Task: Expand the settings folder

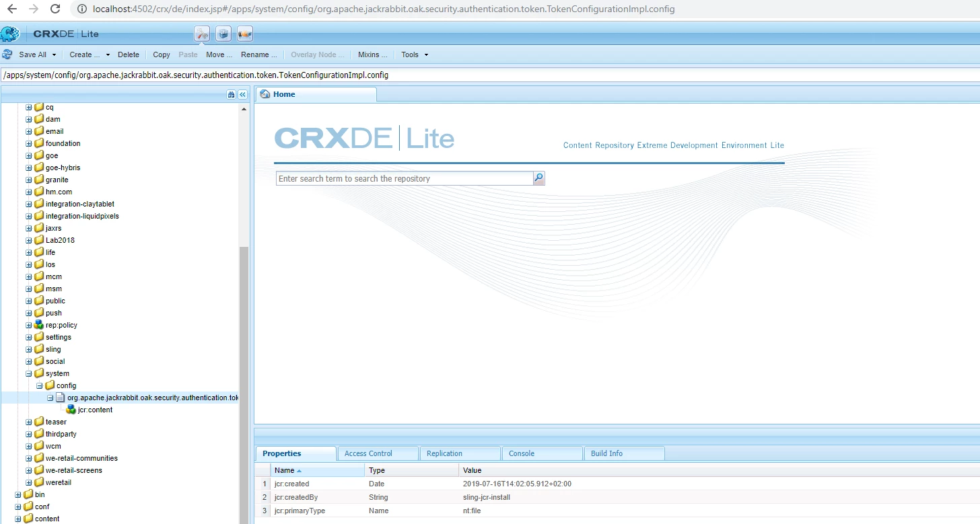Action: tap(29, 337)
